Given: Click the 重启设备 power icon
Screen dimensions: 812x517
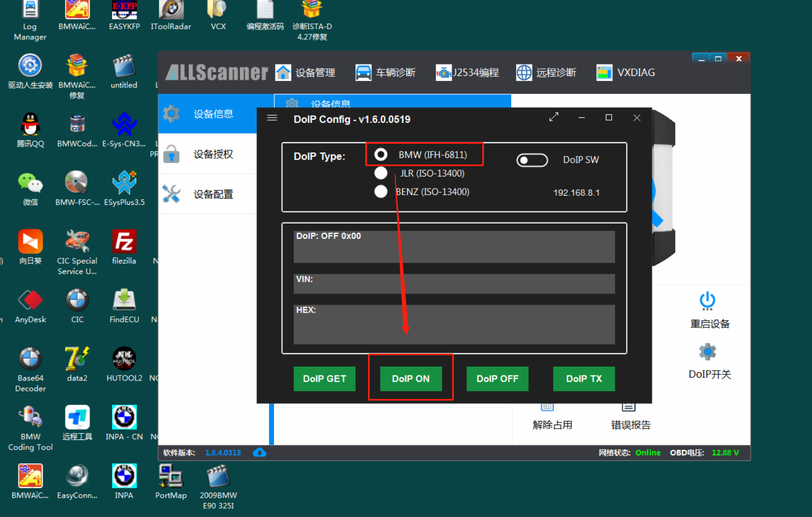Looking at the screenshot, I should [x=708, y=301].
